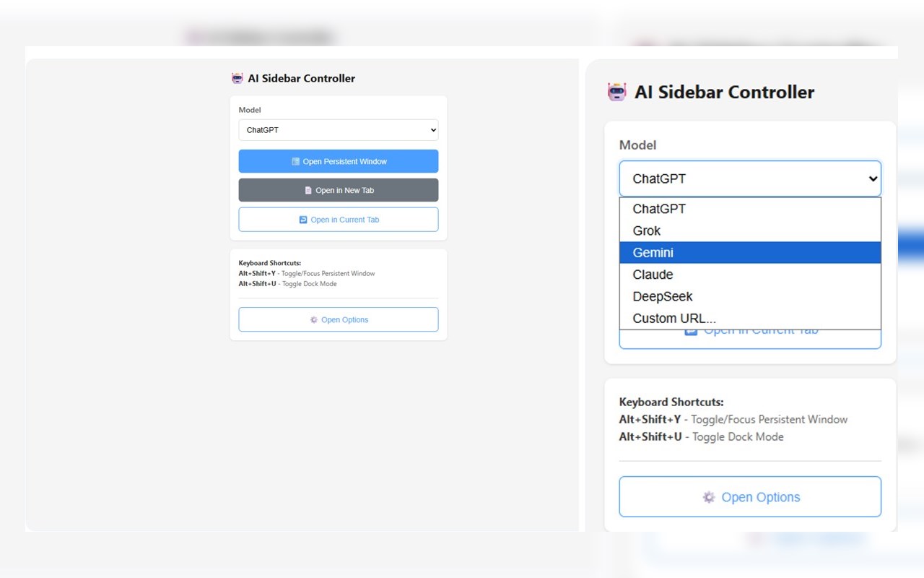Image resolution: width=924 pixels, height=578 pixels.
Task: Select ChatGPT from the open model list
Action: 659,209
